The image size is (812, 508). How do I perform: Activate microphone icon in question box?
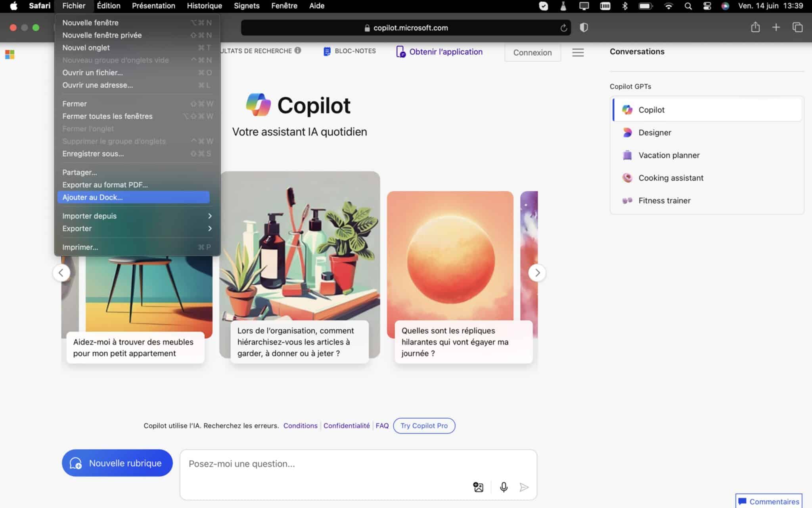tap(504, 487)
